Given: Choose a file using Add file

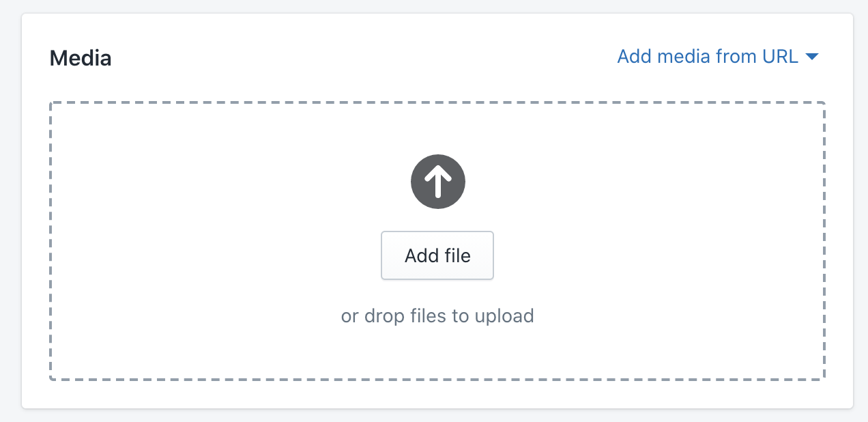Looking at the screenshot, I should point(437,255).
